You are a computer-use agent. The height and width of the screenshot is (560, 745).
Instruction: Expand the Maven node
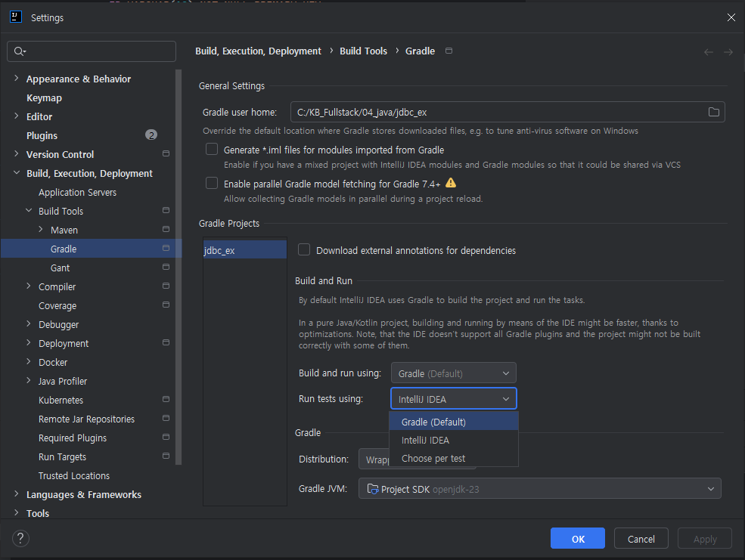41,229
